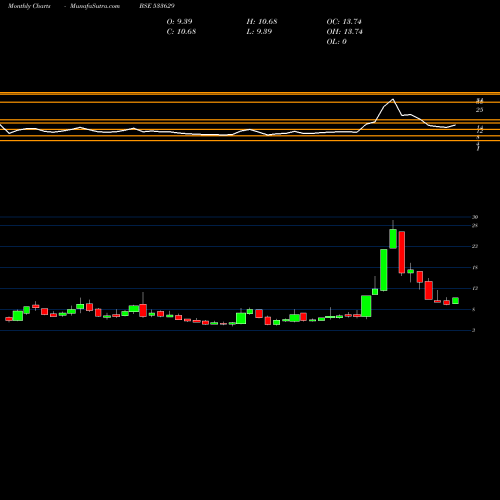This screenshot has height=500, width=500.
Task: Click the tallest red candlestick after the peak
Action: tap(402, 252)
